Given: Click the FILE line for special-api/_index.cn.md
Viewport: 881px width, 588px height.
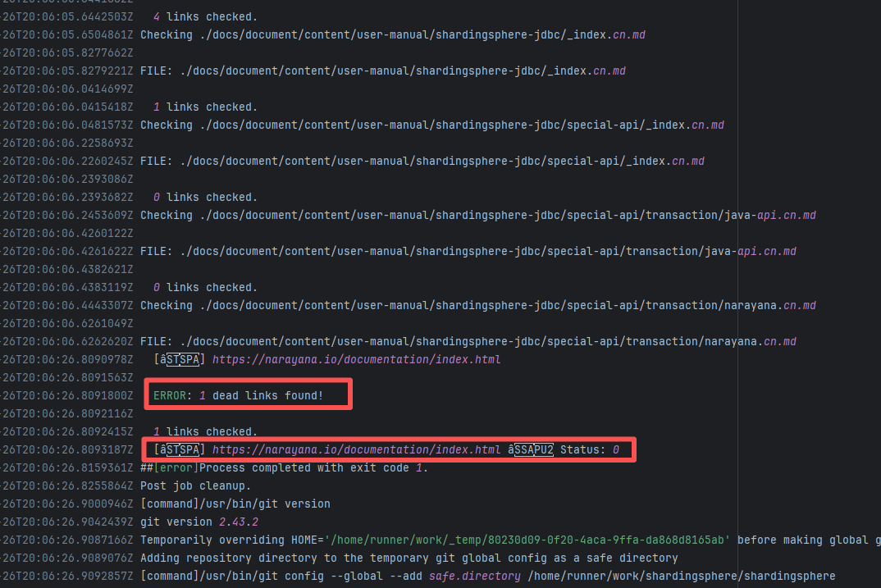Looking at the screenshot, I should pyautogui.click(x=422, y=161).
